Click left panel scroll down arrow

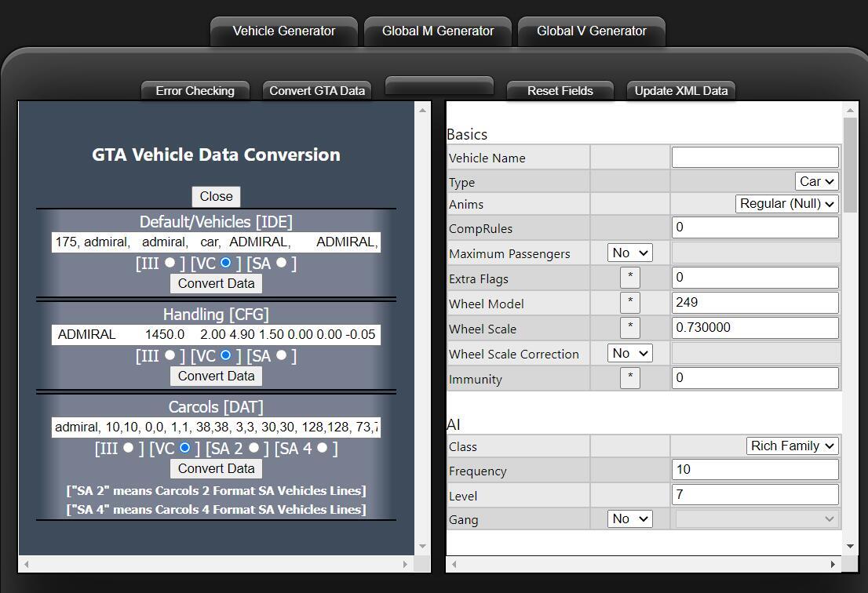point(422,546)
